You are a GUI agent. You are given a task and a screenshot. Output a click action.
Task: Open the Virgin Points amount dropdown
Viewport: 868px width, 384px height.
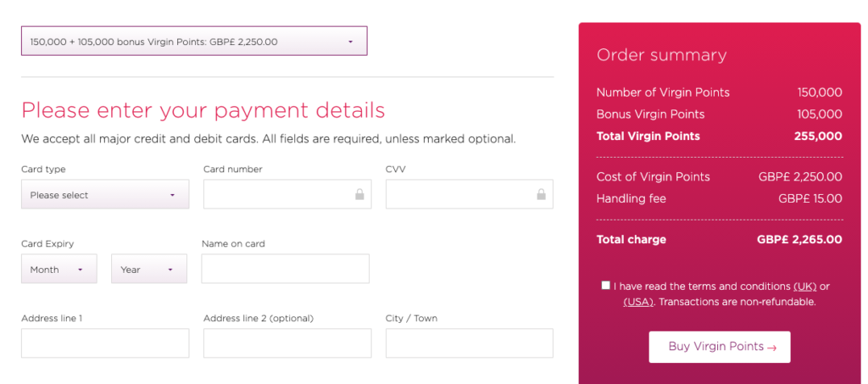[194, 41]
